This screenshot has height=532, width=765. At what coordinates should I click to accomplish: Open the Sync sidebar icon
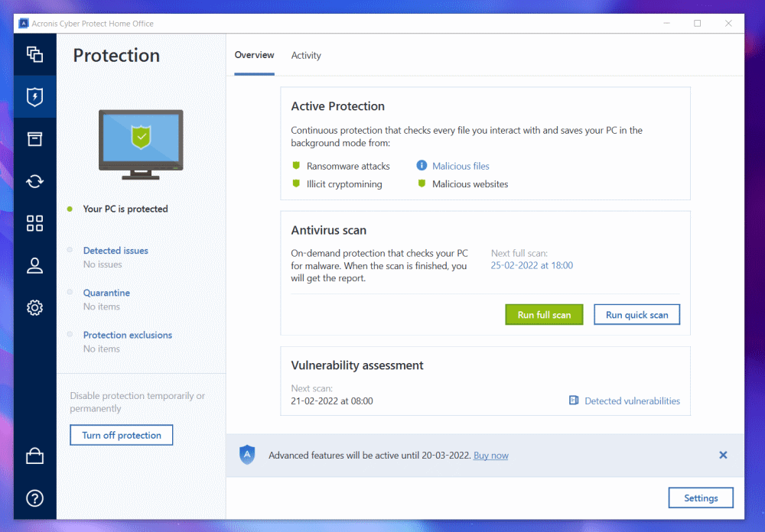pyautogui.click(x=34, y=181)
